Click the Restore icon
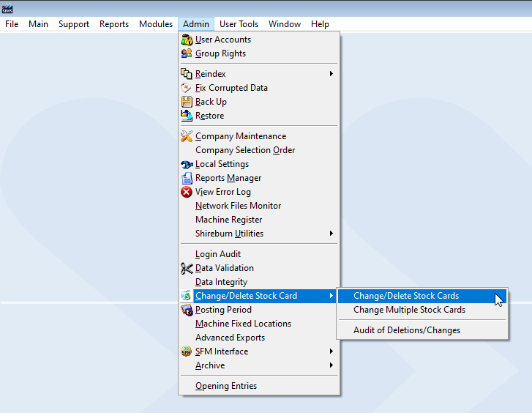The image size is (532, 413). click(x=187, y=116)
